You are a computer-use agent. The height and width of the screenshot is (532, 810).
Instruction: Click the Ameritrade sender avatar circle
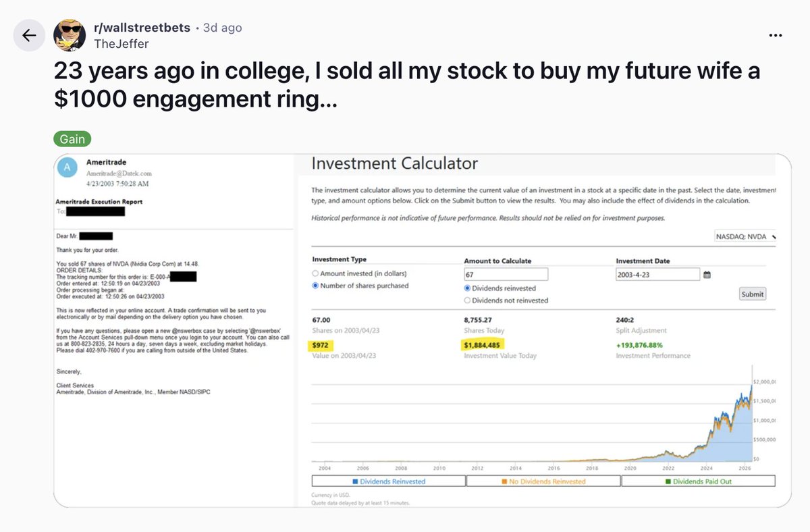point(67,167)
